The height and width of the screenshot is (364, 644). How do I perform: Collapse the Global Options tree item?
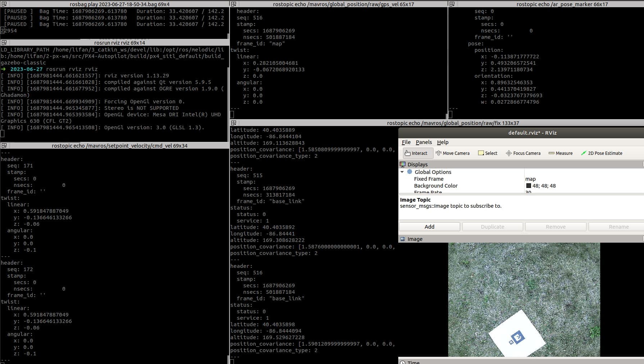coord(402,172)
